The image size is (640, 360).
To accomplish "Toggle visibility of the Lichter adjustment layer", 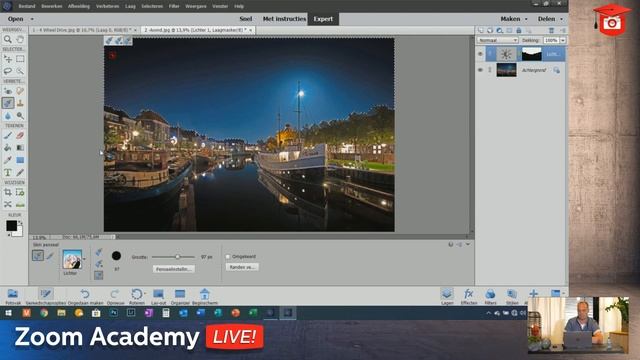I will [x=480, y=54].
